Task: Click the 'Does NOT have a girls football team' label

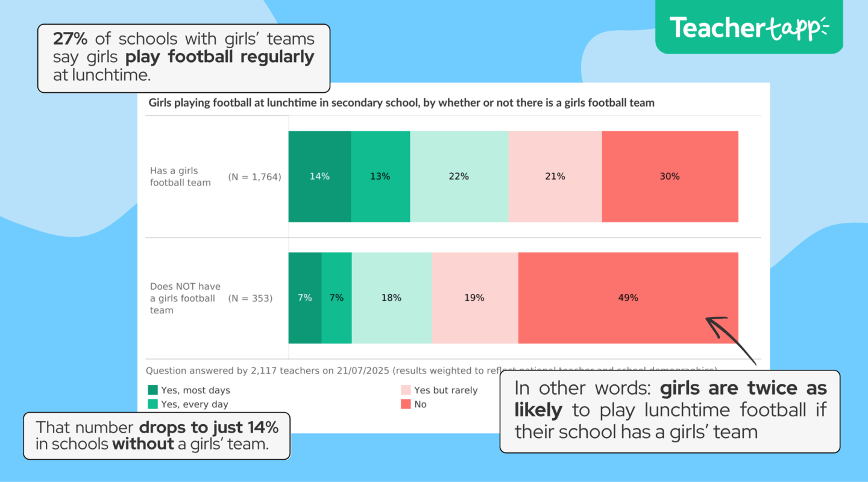Action: tap(185, 298)
